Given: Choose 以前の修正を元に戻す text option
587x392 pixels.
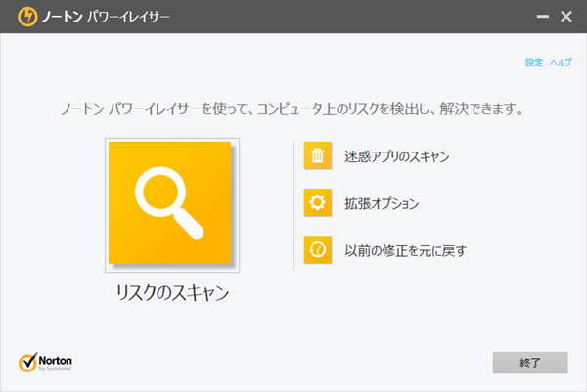Looking at the screenshot, I should tap(405, 250).
